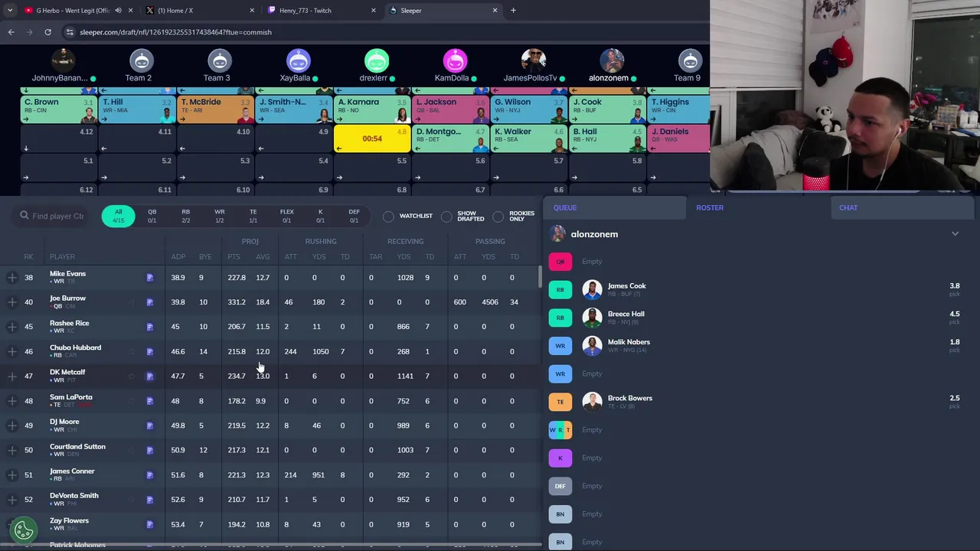
Task: Toggle the Rookies Only filter
Action: 498,217
